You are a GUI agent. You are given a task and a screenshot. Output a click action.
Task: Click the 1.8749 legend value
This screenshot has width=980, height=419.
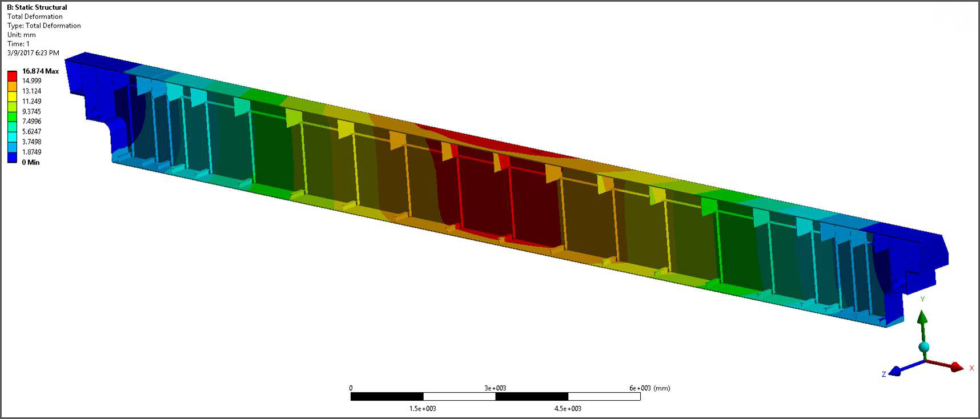click(x=31, y=152)
